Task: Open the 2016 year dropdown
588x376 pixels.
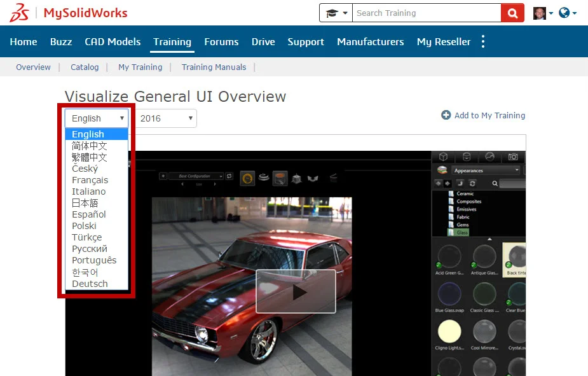Action: point(167,118)
